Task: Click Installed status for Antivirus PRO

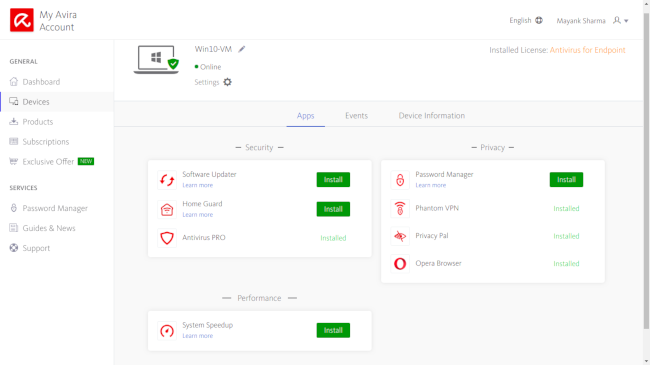Action: click(x=333, y=238)
